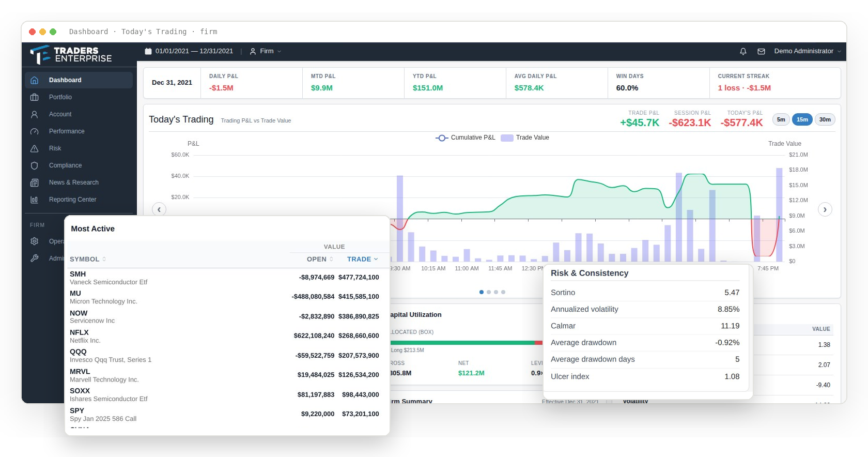
Task: Click the NFLX Netflix row
Action: [226, 337]
